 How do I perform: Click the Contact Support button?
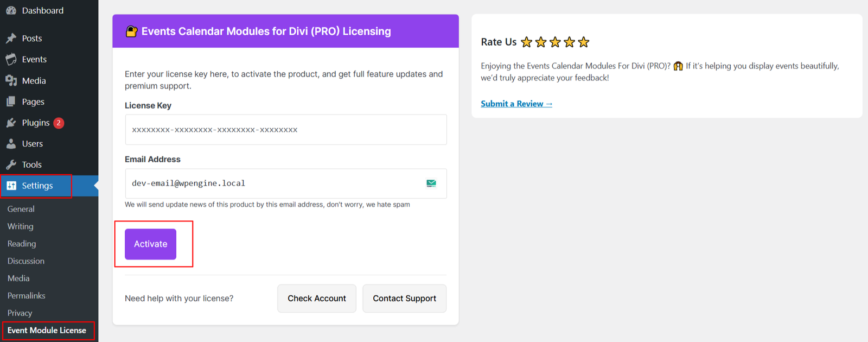(404, 299)
